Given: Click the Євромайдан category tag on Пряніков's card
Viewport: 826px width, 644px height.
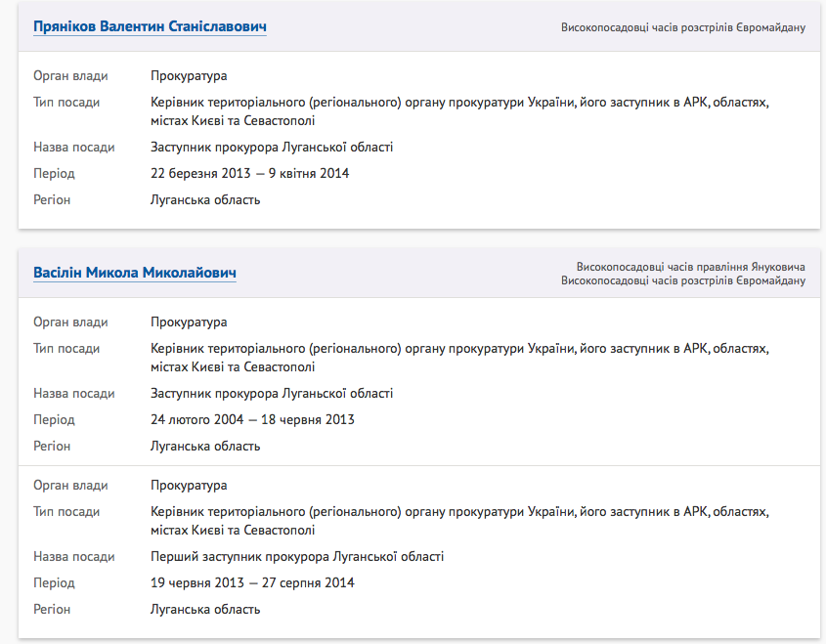Looking at the screenshot, I should [682, 27].
